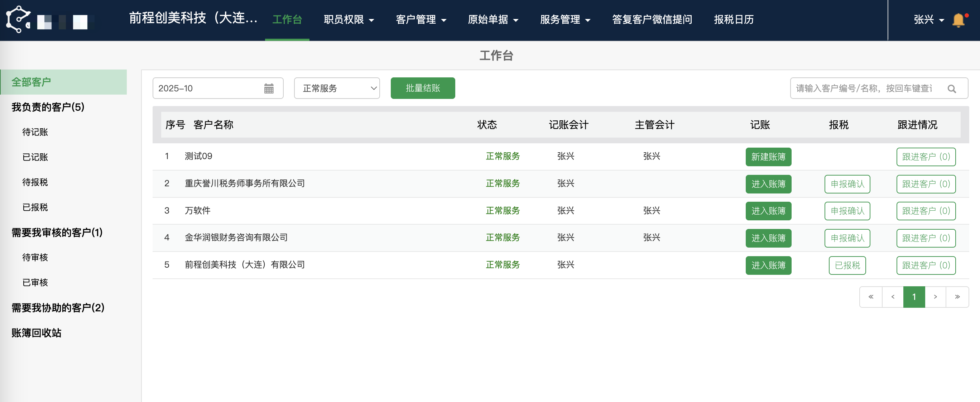Image resolution: width=980 pixels, height=402 pixels.
Task: Expand the 服务管理 menu
Action: point(565,20)
